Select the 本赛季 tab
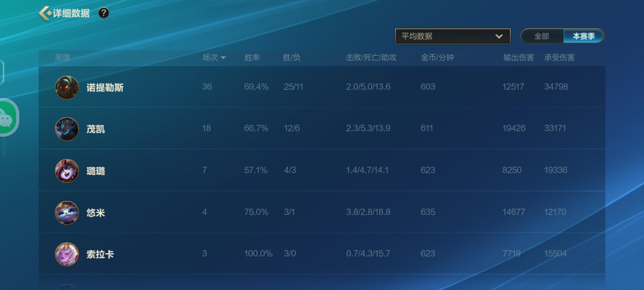 (584, 36)
